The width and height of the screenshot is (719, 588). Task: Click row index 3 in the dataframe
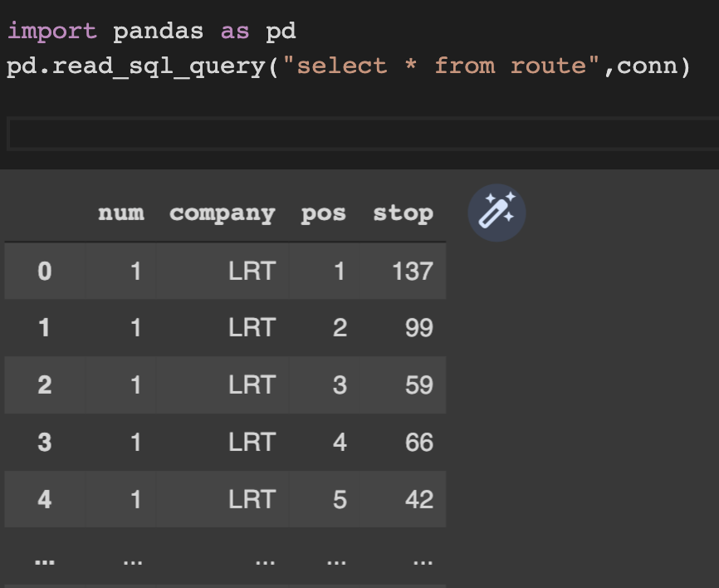pos(46,442)
